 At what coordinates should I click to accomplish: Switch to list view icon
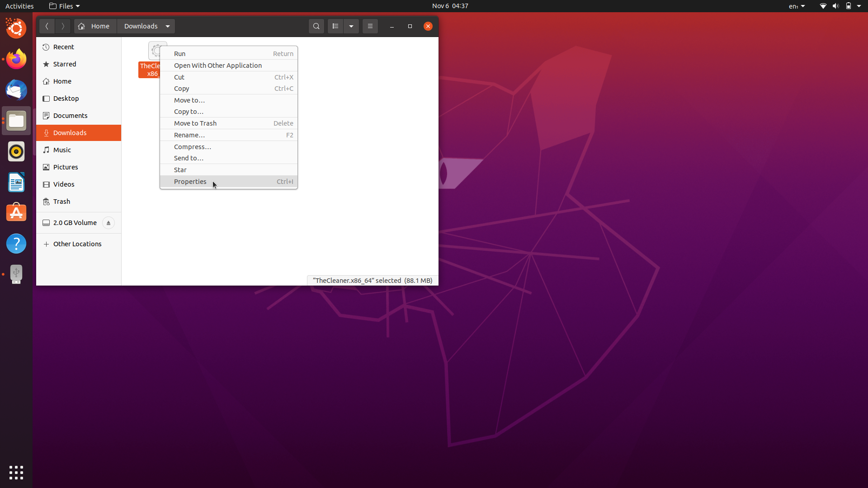click(335, 26)
